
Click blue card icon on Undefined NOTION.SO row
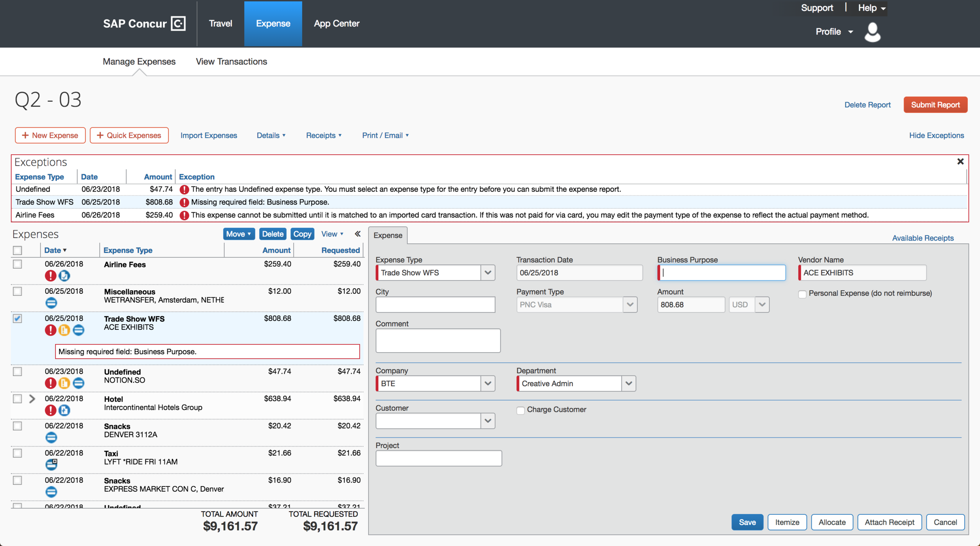click(78, 383)
